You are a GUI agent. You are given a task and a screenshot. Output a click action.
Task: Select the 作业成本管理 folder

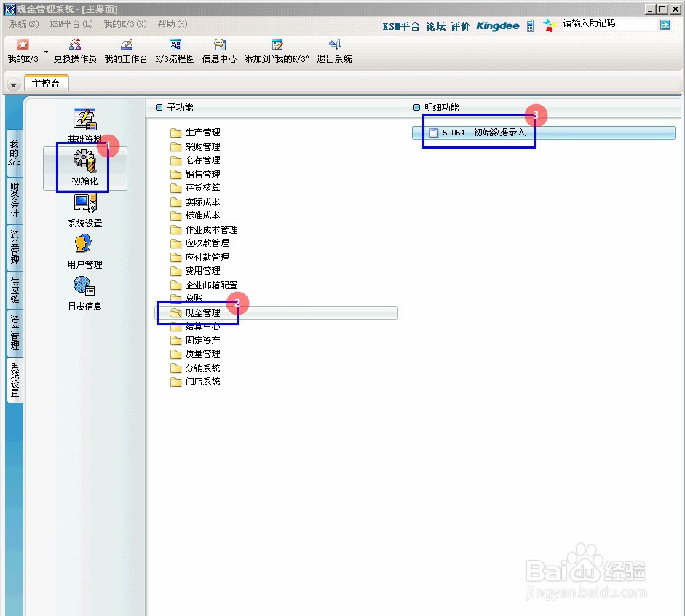[x=204, y=229]
